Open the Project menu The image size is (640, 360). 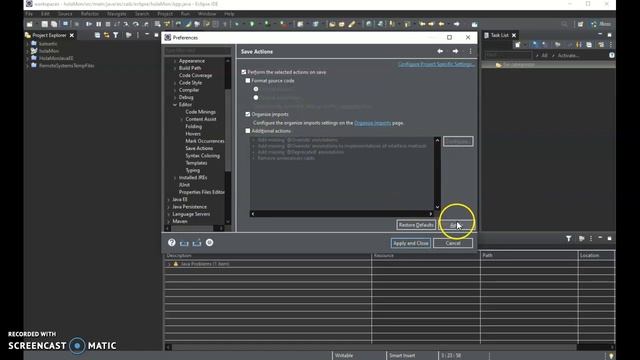(x=165, y=14)
